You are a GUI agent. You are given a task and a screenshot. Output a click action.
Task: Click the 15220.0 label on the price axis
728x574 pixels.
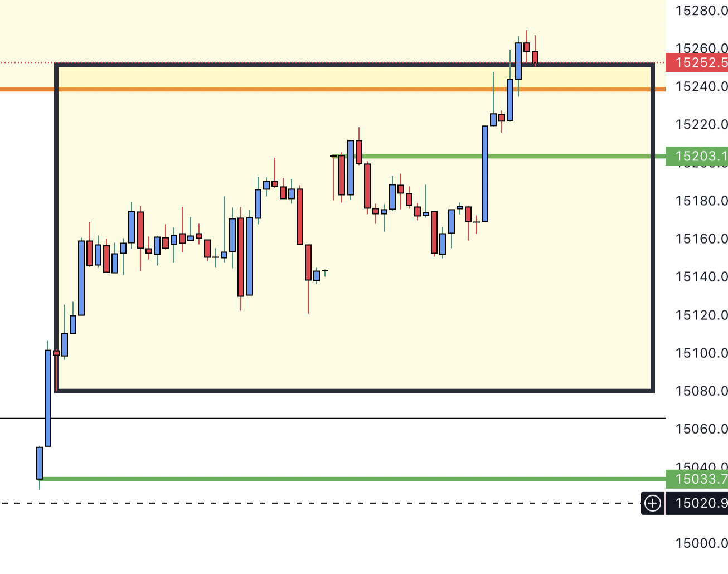click(701, 124)
